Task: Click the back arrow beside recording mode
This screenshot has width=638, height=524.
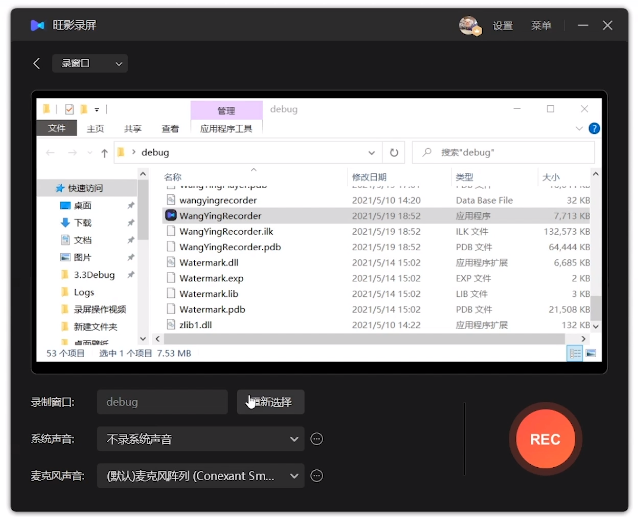Action: (x=37, y=63)
